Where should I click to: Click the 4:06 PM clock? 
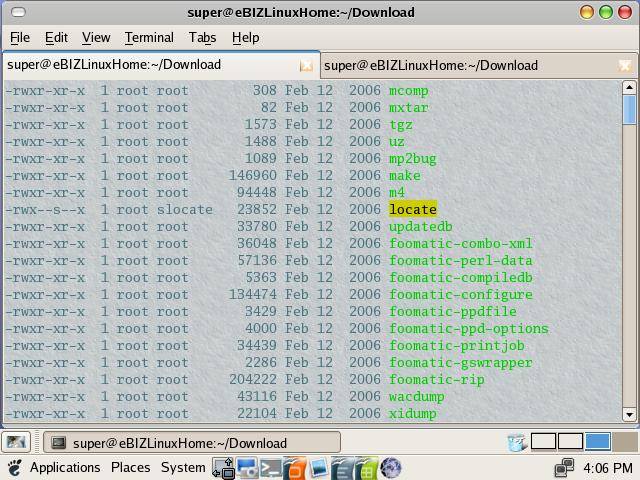609,467
